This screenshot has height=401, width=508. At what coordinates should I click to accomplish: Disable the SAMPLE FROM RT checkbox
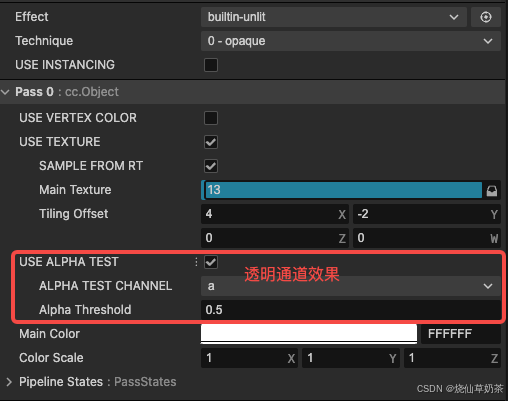pyautogui.click(x=211, y=166)
